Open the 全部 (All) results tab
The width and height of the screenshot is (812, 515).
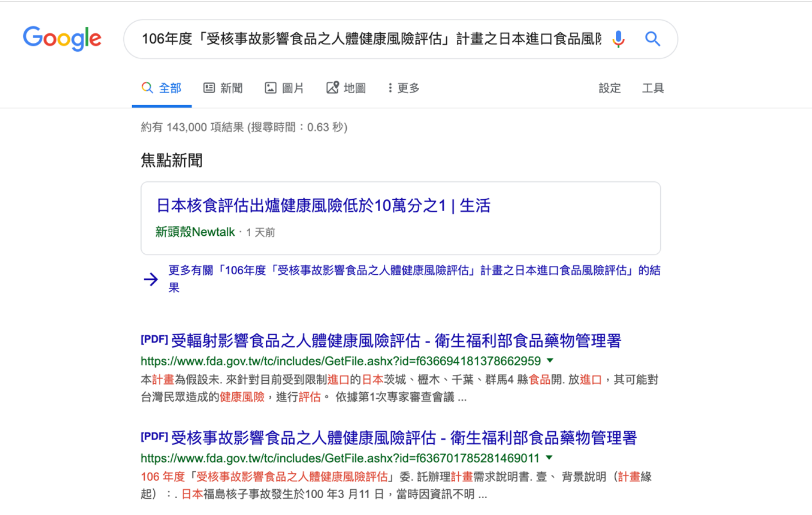pos(162,88)
